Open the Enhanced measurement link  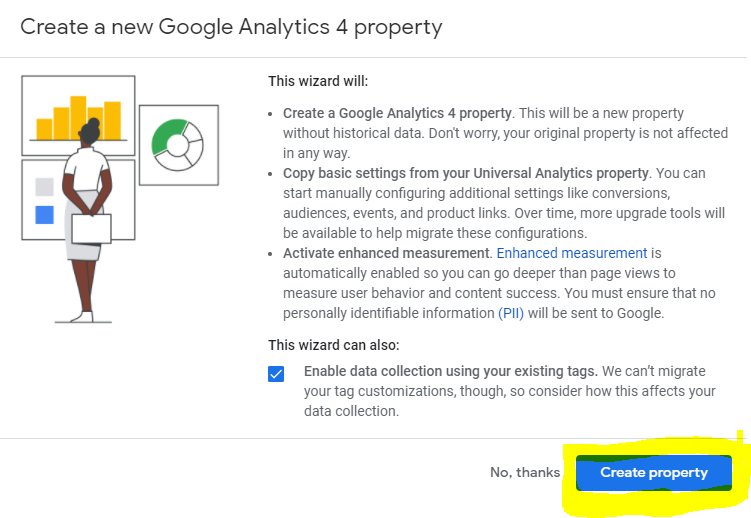click(572, 253)
